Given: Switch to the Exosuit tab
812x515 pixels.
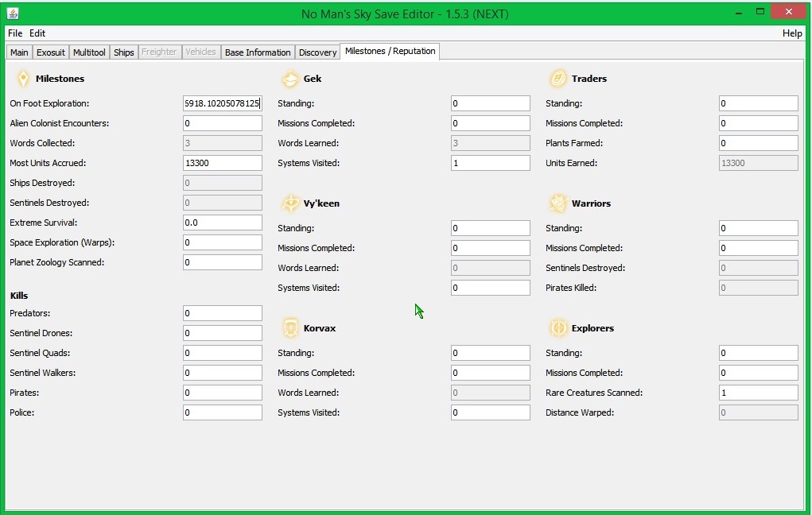Looking at the screenshot, I should click(x=51, y=52).
